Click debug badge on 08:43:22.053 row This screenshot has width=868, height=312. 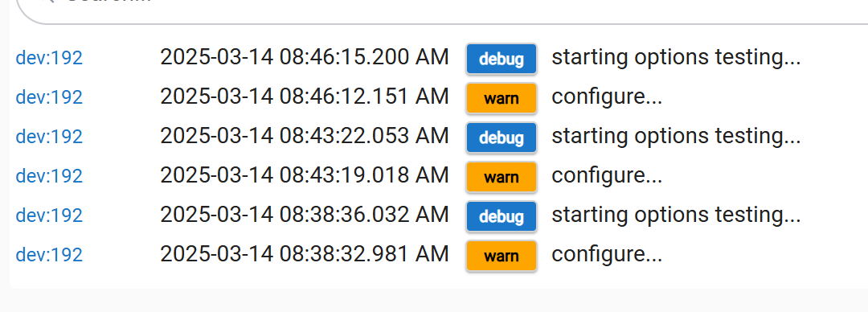tap(502, 138)
